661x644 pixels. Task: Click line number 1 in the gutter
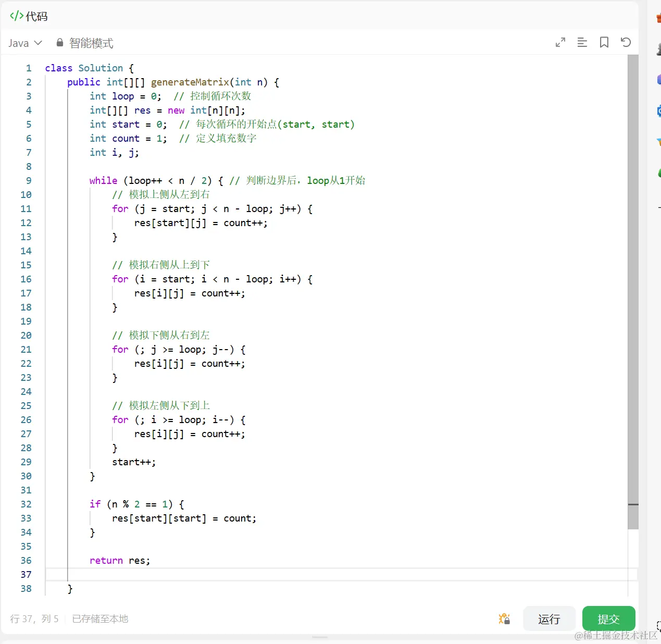coord(29,68)
